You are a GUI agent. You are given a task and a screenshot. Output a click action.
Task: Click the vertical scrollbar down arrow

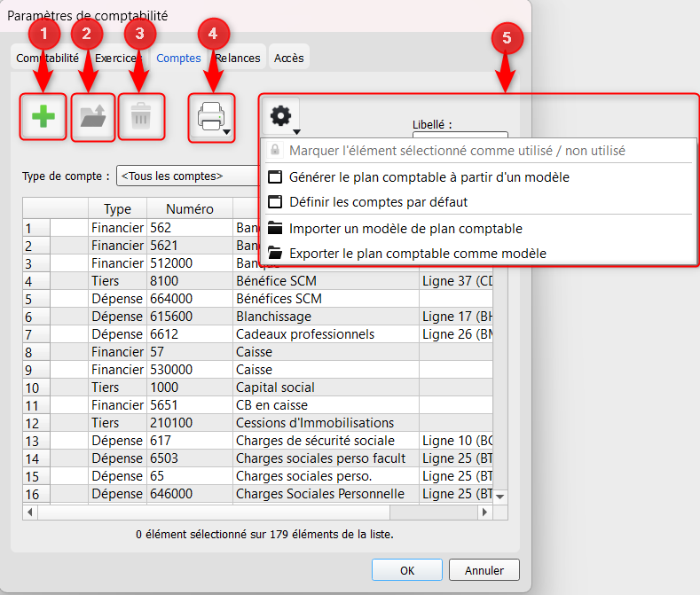click(500, 497)
